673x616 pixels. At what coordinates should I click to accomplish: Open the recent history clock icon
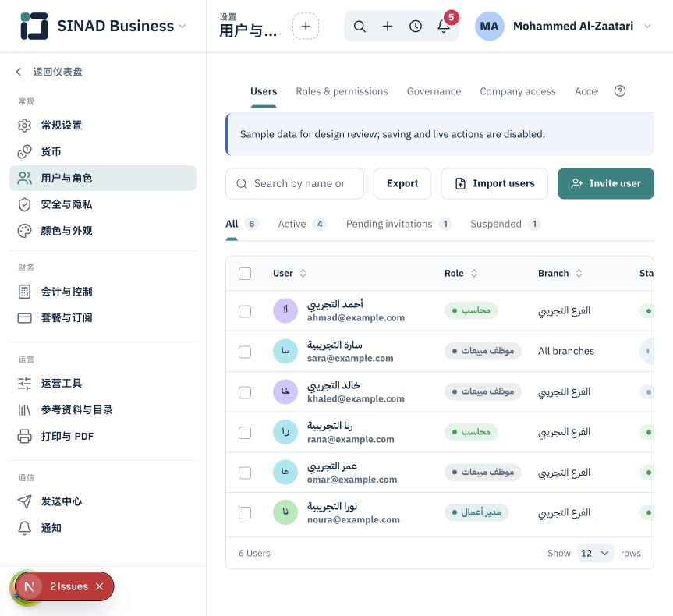coord(416,27)
